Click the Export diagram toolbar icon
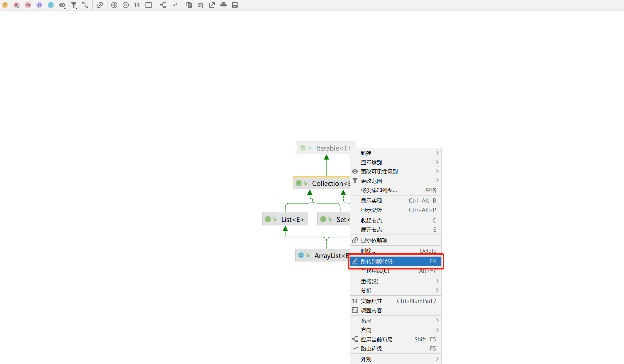The image size is (624, 364). tap(212, 5)
